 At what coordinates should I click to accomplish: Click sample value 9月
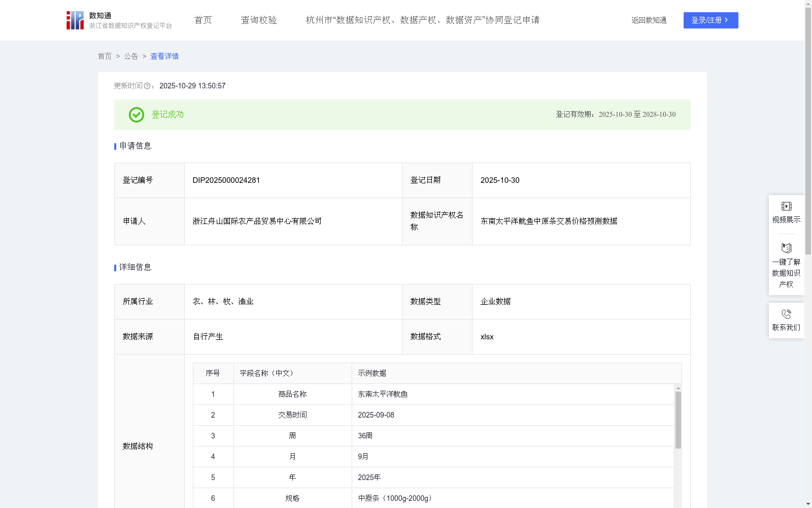pos(363,457)
